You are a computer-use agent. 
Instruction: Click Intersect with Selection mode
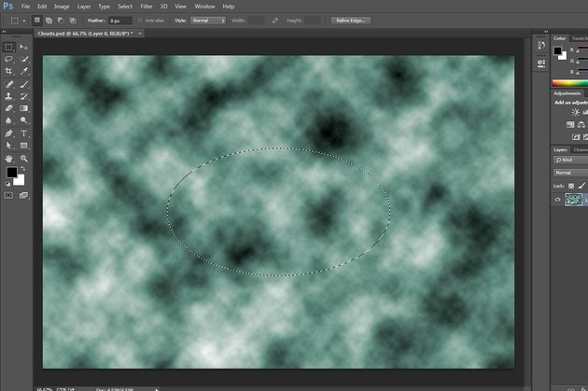tap(73, 21)
